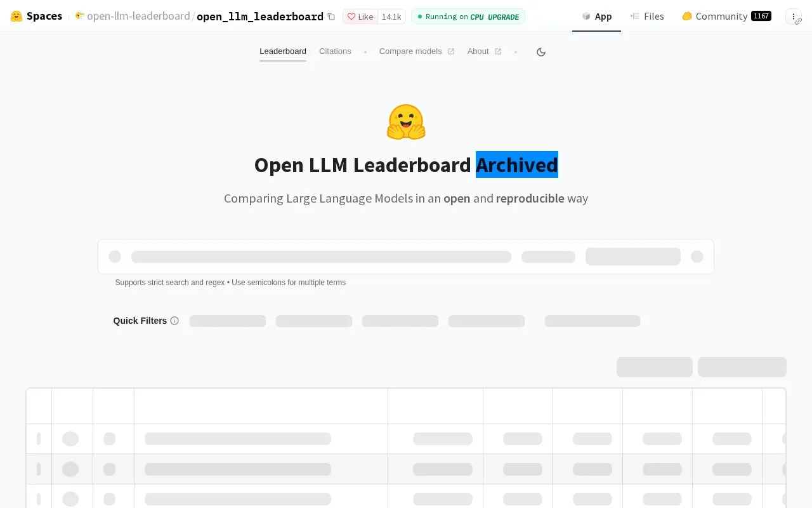812x508 pixels.
Task: Open the Compare models external link
Action: click(417, 51)
